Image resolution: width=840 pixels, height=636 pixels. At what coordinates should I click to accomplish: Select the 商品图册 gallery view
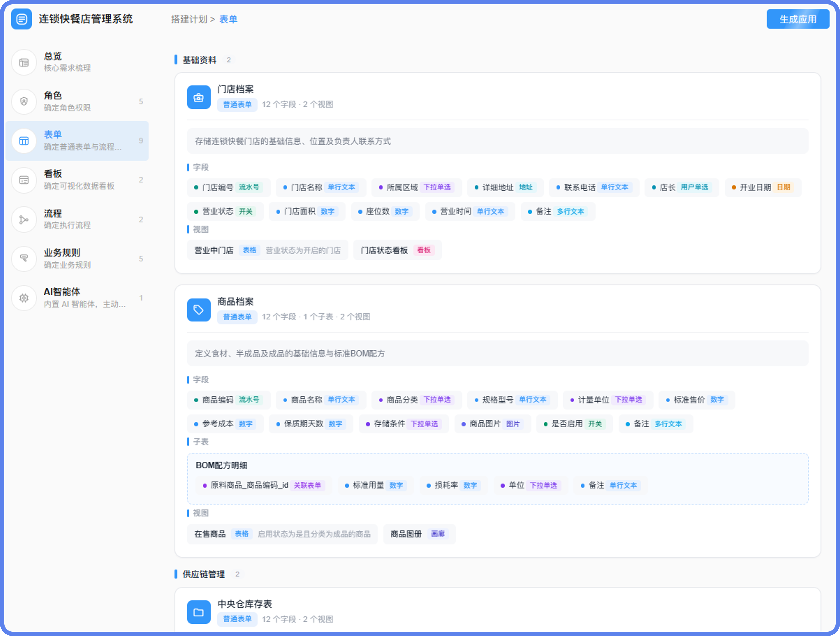tap(419, 534)
